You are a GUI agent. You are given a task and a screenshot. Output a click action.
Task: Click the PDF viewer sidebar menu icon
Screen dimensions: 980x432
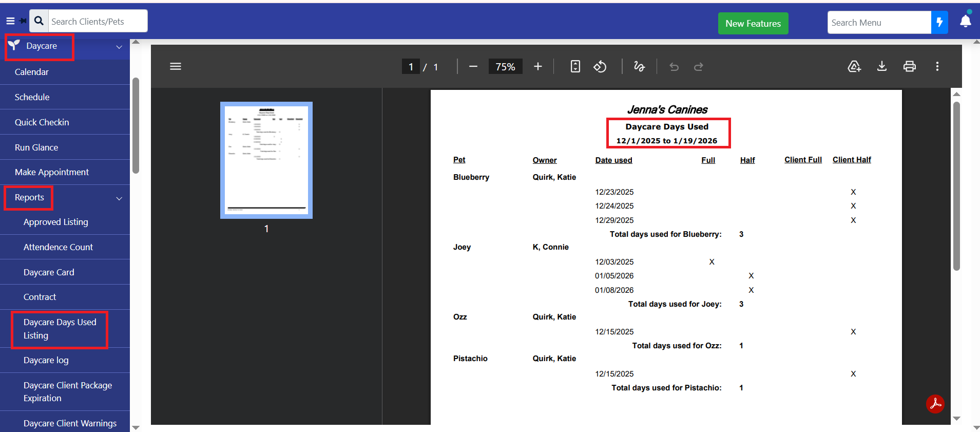point(176,66)
